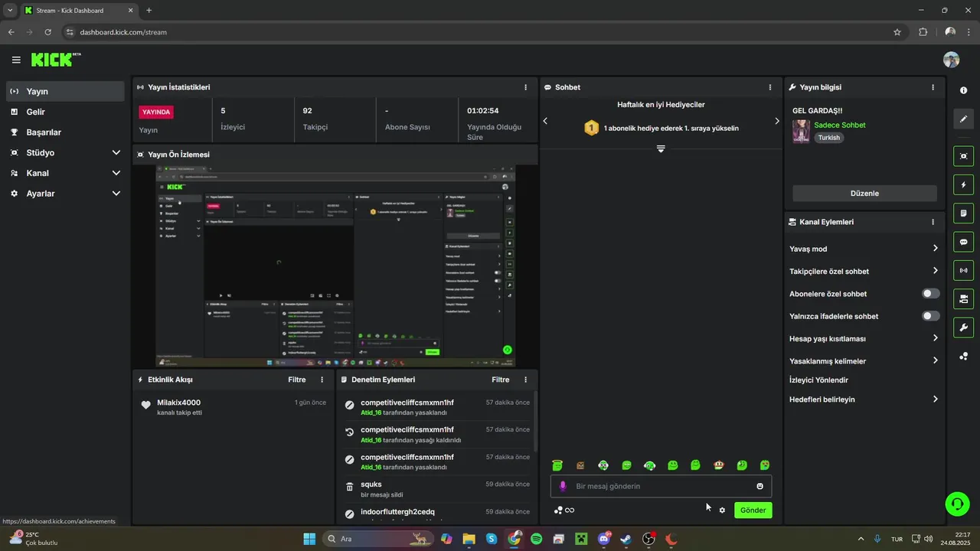The height and width of the screenshot is (551, 980).
Task: Click the green Gönder button
Action: click(753, 510)
